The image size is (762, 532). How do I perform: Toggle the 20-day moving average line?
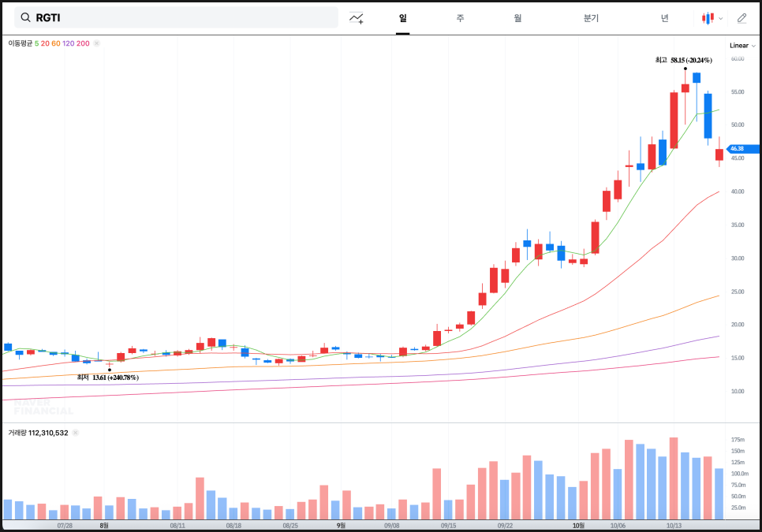point(46,43)
